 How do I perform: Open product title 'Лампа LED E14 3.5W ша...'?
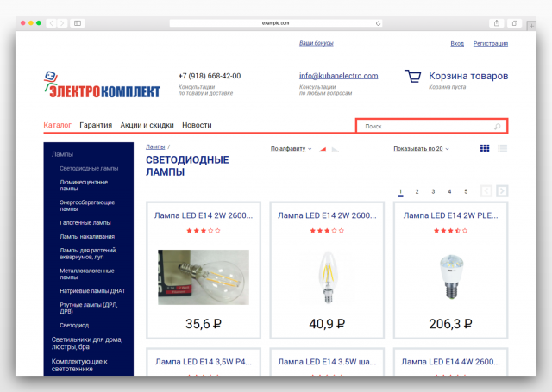coord(327,362)
